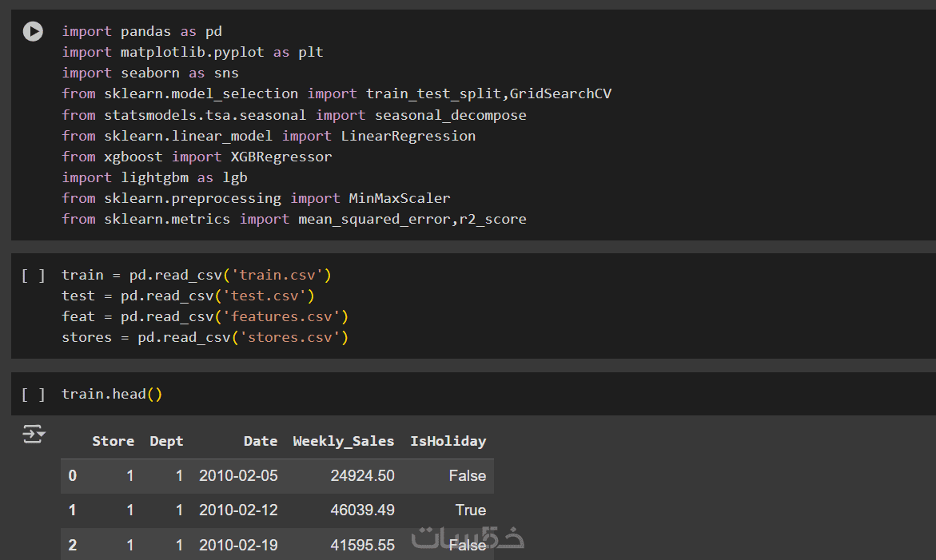Click inside the train.head() code
This screenshot has height=560, width=936.
tap(111, 394)
